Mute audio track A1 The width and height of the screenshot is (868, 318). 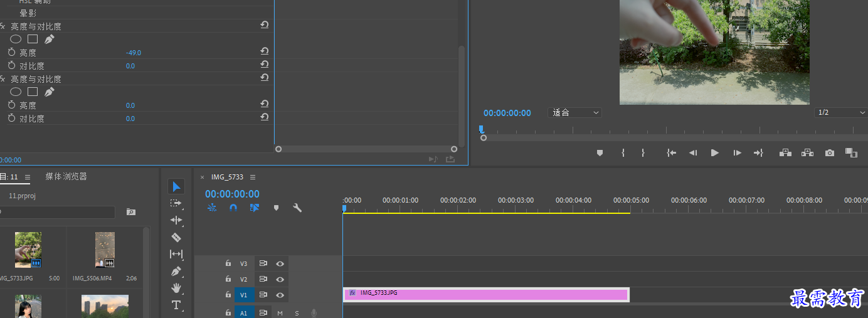pos(280,312)
